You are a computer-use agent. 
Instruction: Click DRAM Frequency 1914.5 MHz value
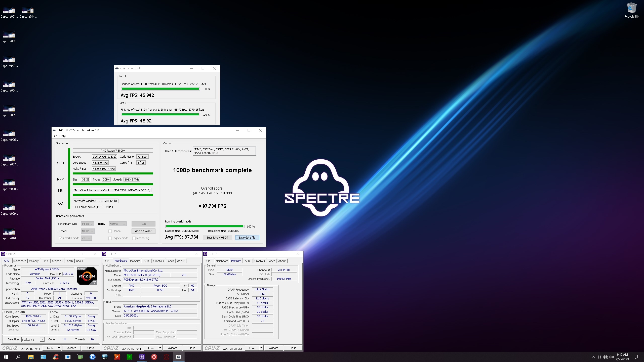pyautogui.click(x=262, y=289)
